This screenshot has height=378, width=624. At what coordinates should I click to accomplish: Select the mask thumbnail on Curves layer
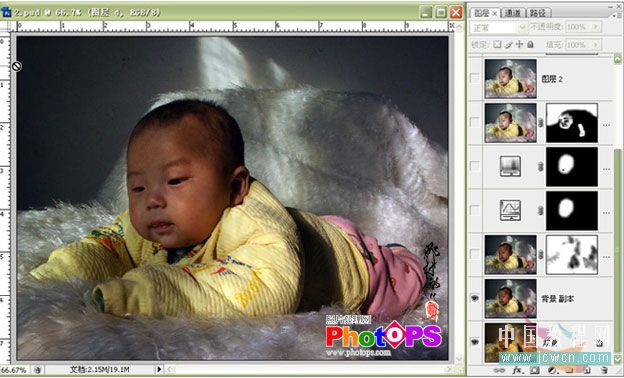tap(572, 210)
